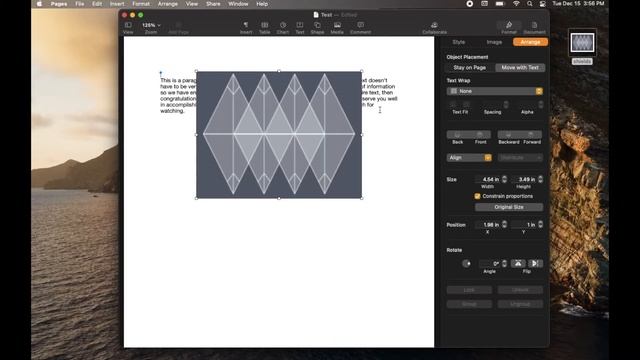
Task: Flip the image vertically
Action: click(x=535, y=263)
